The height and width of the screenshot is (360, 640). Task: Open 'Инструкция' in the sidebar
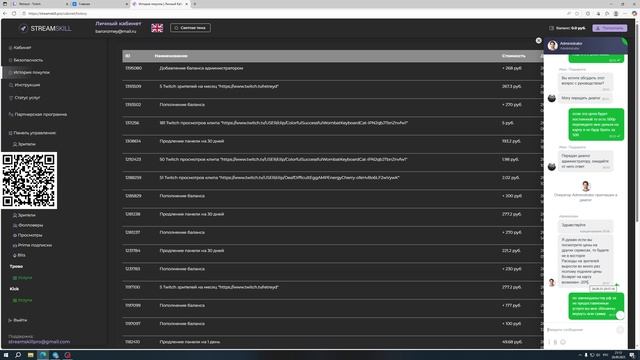pos(27,85)
